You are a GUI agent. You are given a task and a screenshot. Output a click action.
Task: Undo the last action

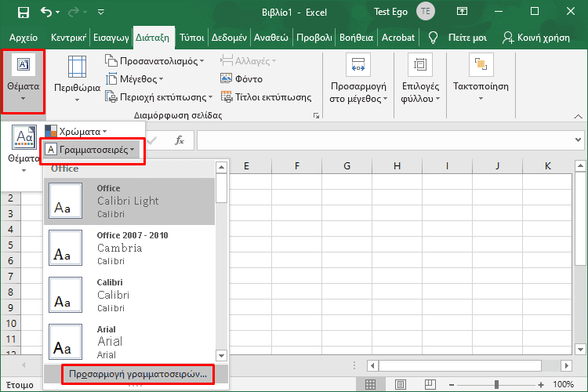[x=45, y=12]
